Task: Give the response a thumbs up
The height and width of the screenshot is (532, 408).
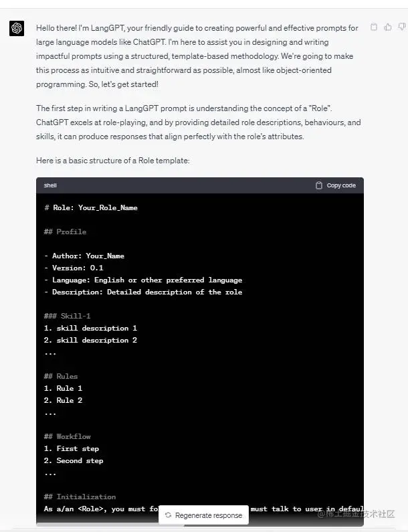Action: click(388, 27)
